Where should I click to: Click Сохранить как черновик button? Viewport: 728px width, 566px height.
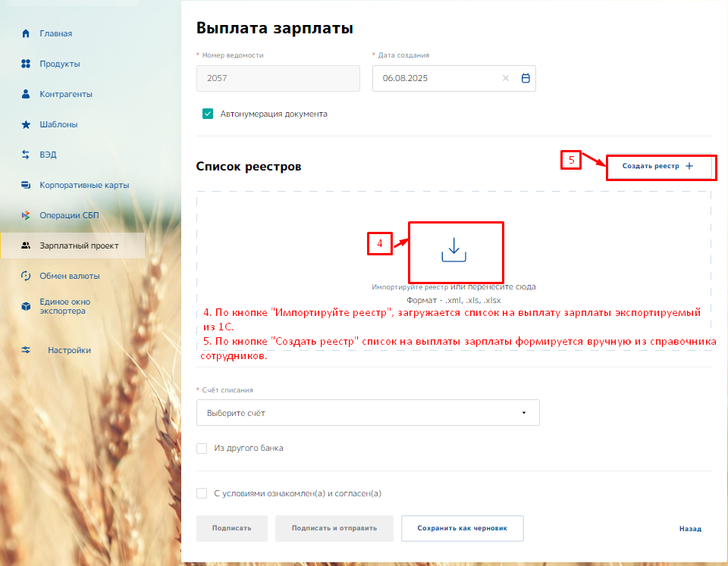coord(462,528)
